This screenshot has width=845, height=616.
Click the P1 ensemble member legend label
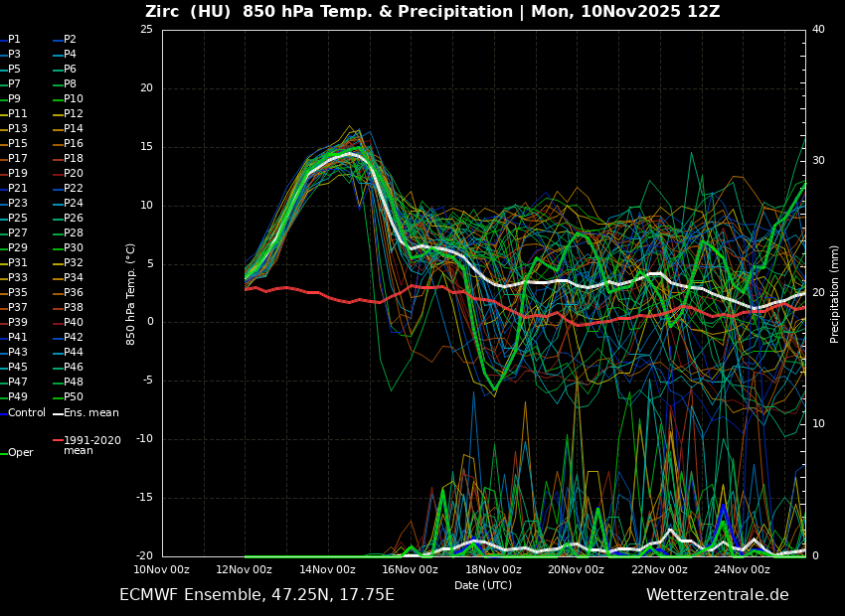[x=14, y=40]
